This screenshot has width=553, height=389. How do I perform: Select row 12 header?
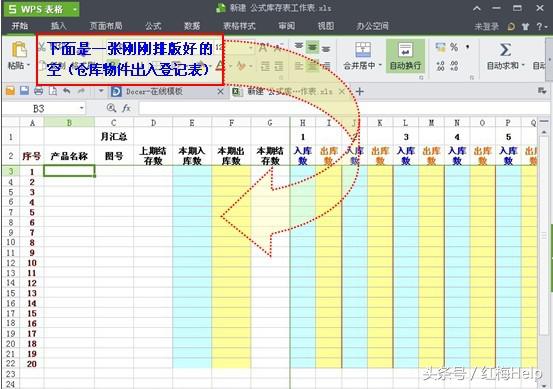coord(11,263)
